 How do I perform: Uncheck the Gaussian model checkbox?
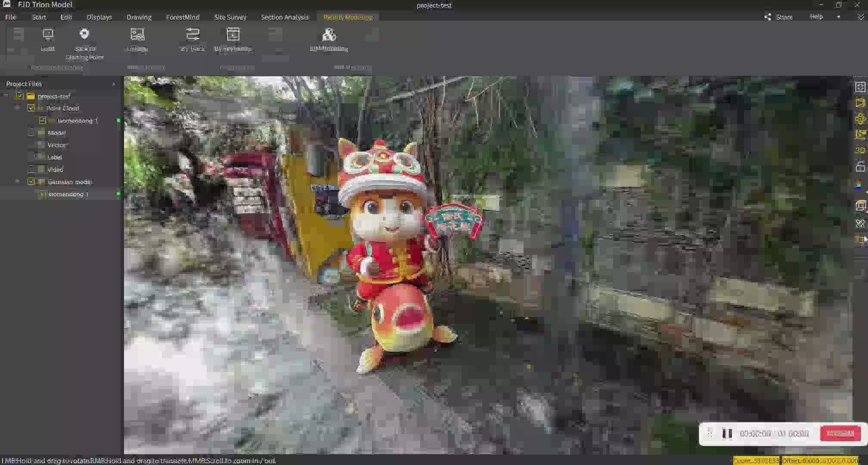[x=31, y=182]
